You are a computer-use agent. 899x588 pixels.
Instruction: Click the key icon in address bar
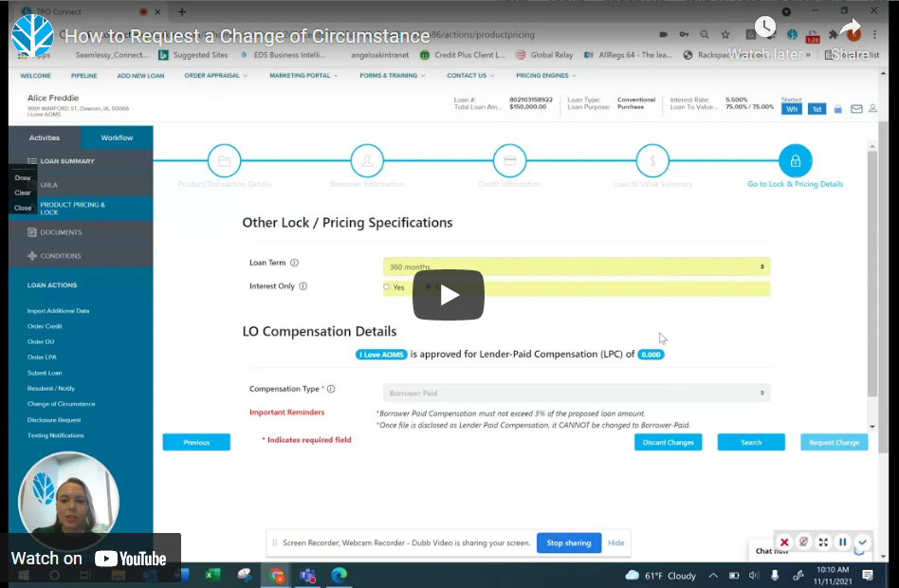pos(684,34)
